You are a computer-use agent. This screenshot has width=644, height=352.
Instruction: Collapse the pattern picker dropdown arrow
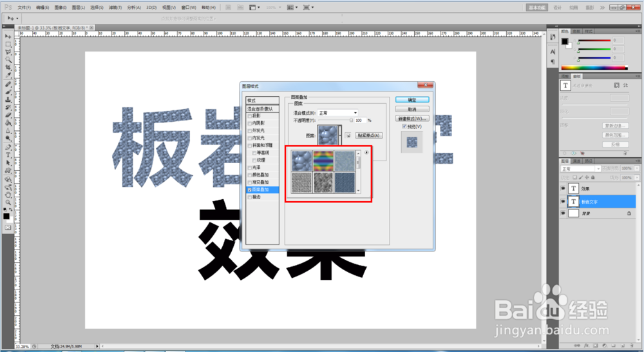(340, 135)
